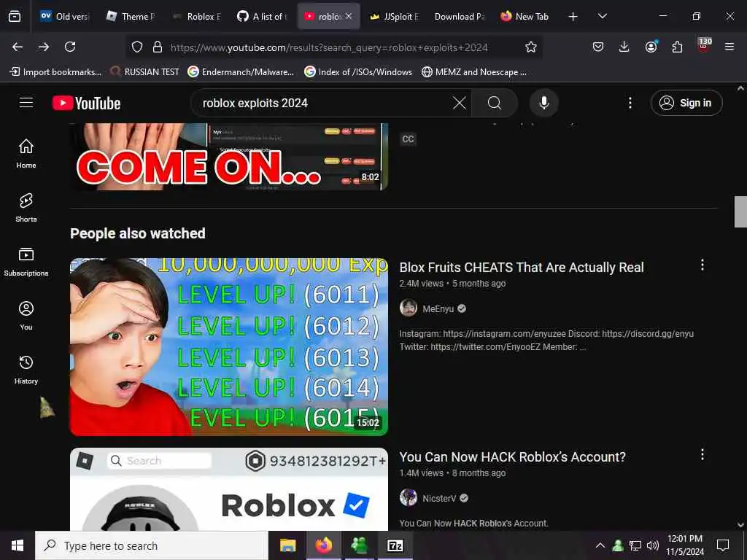Bookmark this page with the star icon
The image size is (747, 560).
click(531, 47)
